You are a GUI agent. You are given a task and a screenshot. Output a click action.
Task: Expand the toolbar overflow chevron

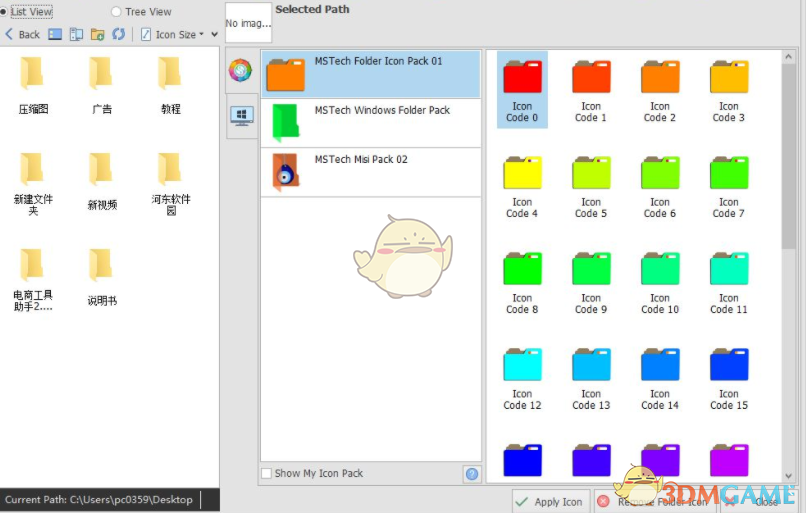pos(214,34)
